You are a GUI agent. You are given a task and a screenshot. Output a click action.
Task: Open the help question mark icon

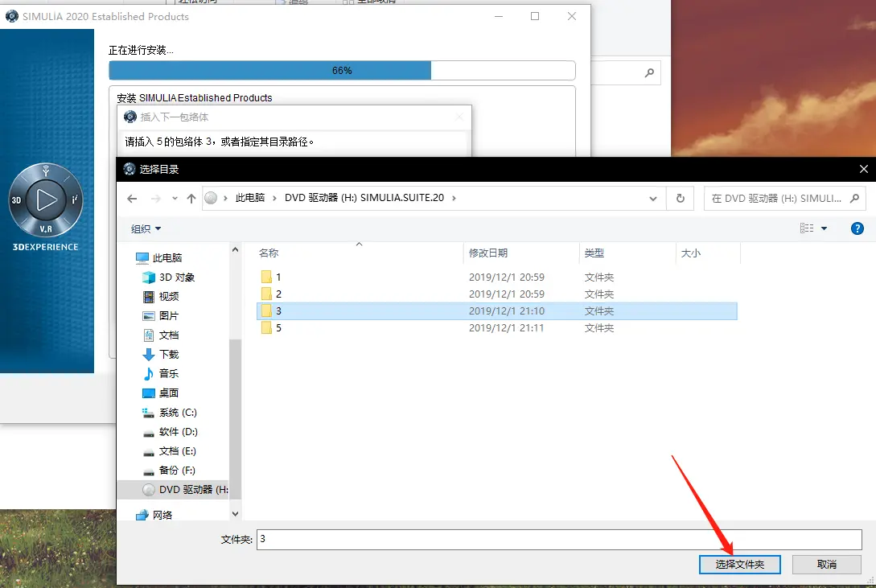pos(857,228)
